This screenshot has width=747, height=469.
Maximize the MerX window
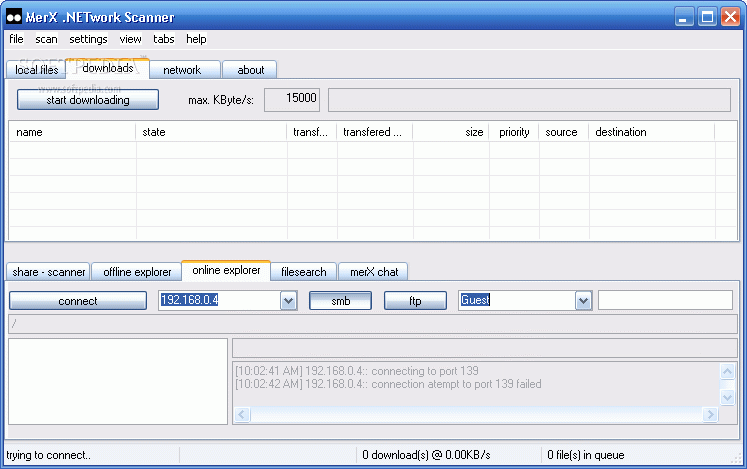pyautogui.click(x=707, y=17)
